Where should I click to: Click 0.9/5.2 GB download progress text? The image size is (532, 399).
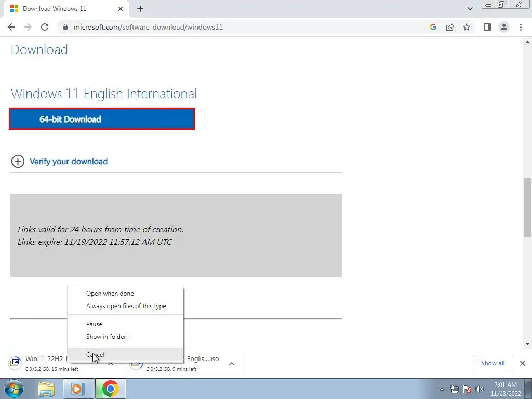tap(52, 369)
